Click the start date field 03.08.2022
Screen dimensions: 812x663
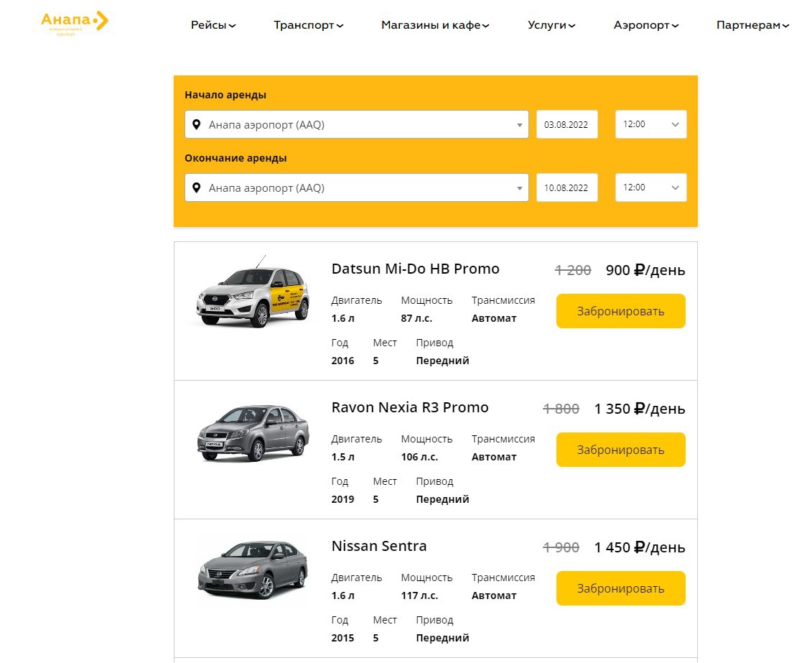567,124
